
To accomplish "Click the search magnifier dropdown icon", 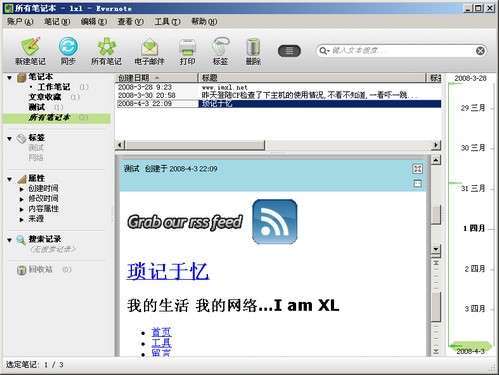I will click(324, 51).
